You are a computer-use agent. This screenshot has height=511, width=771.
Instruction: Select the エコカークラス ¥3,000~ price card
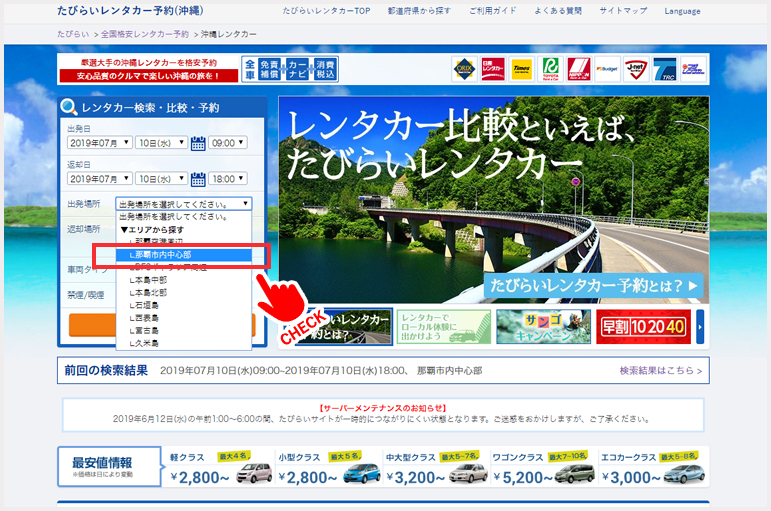[x=653, y=468]
